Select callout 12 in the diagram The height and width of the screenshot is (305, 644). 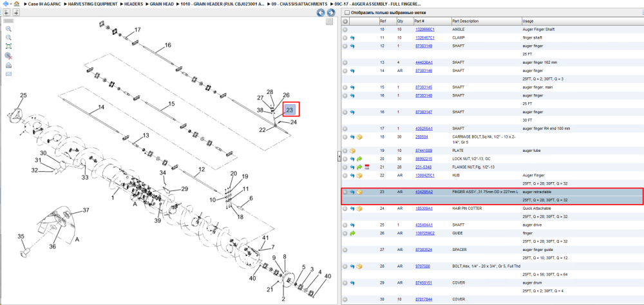[202, 169]
